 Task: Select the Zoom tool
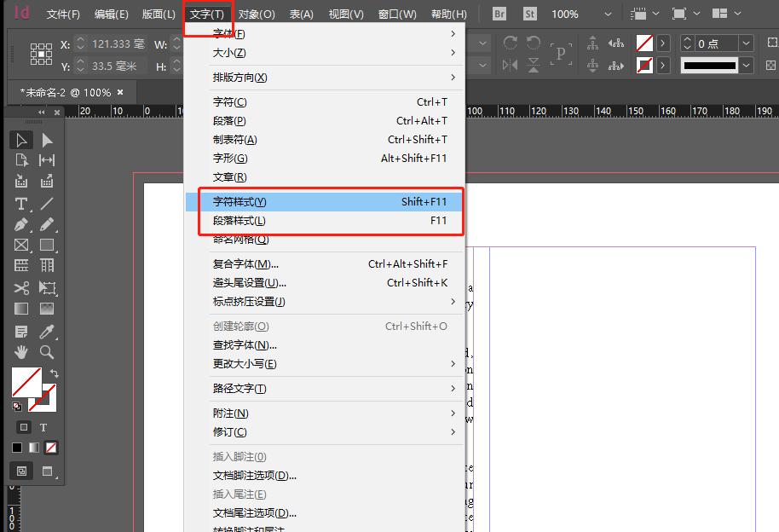coord(47,352)
